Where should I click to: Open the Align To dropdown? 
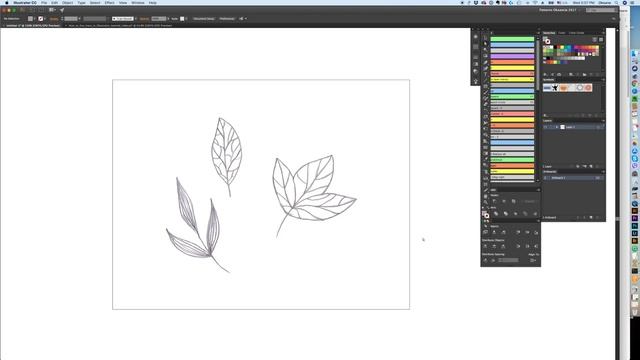533,260
